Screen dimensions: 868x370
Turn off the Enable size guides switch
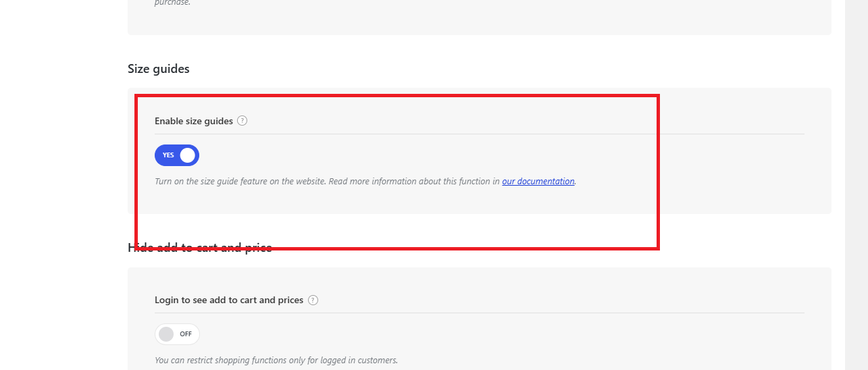177,155
